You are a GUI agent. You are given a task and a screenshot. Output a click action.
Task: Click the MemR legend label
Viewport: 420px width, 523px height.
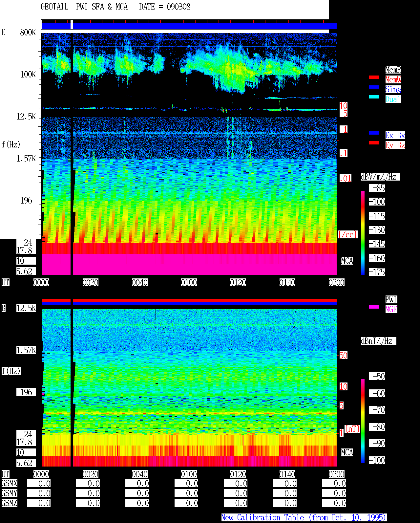pos(393,70)
